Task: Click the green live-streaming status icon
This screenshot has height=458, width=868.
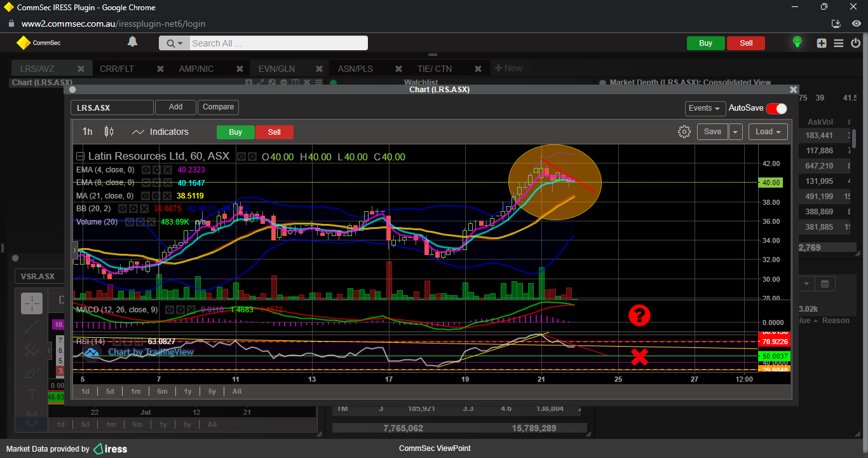Action: (797, 43)
